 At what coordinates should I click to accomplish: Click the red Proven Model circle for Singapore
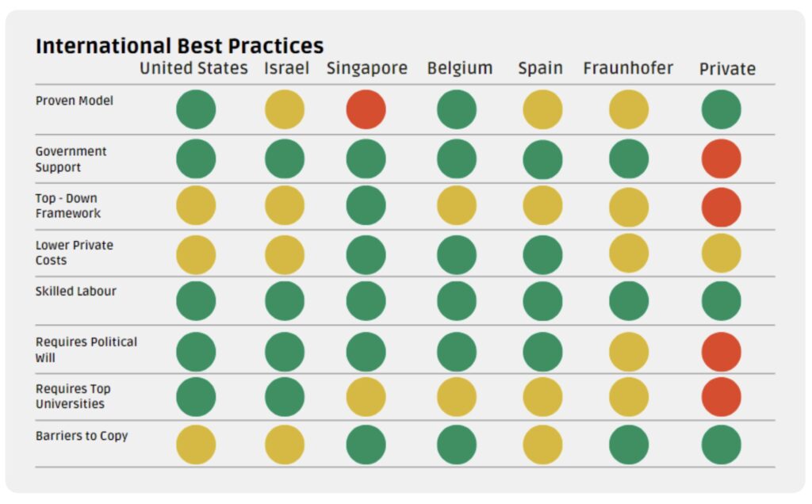tap(366, 109)
